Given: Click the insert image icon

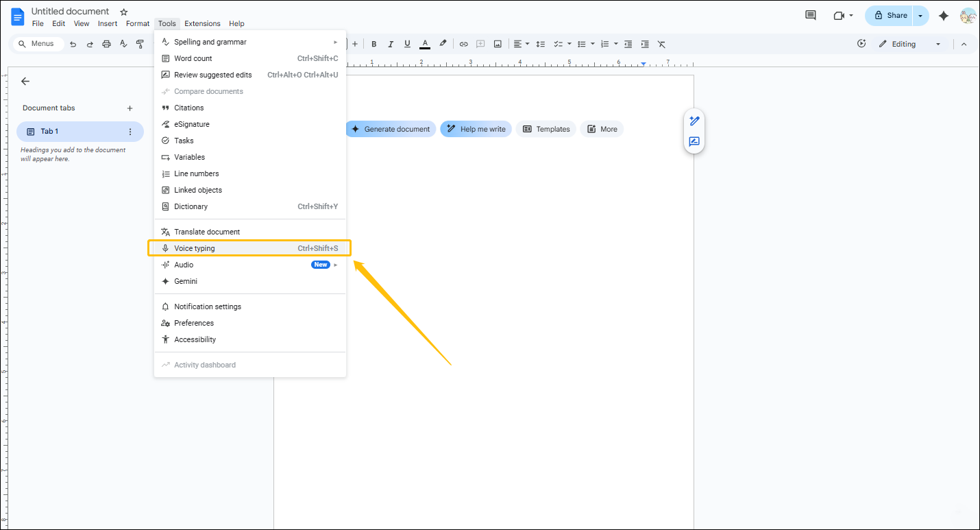Looking at the screenshot, I should (x=498, y=44).
